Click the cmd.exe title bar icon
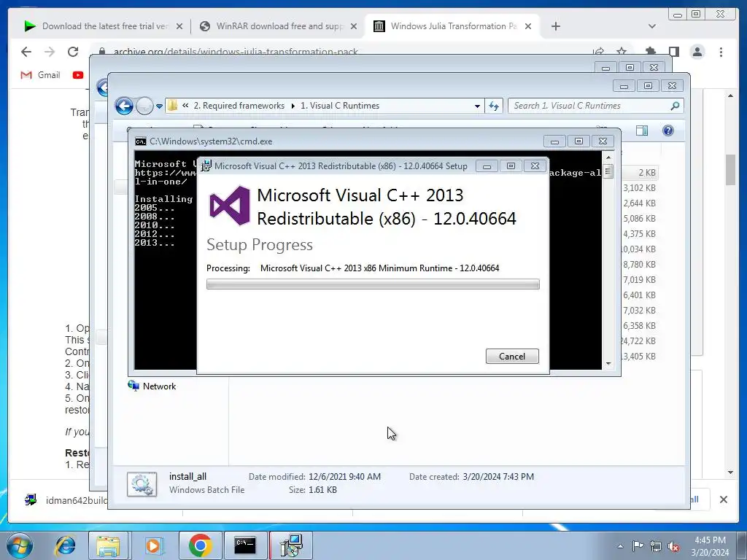747x560 pixels. coord(141,141)
